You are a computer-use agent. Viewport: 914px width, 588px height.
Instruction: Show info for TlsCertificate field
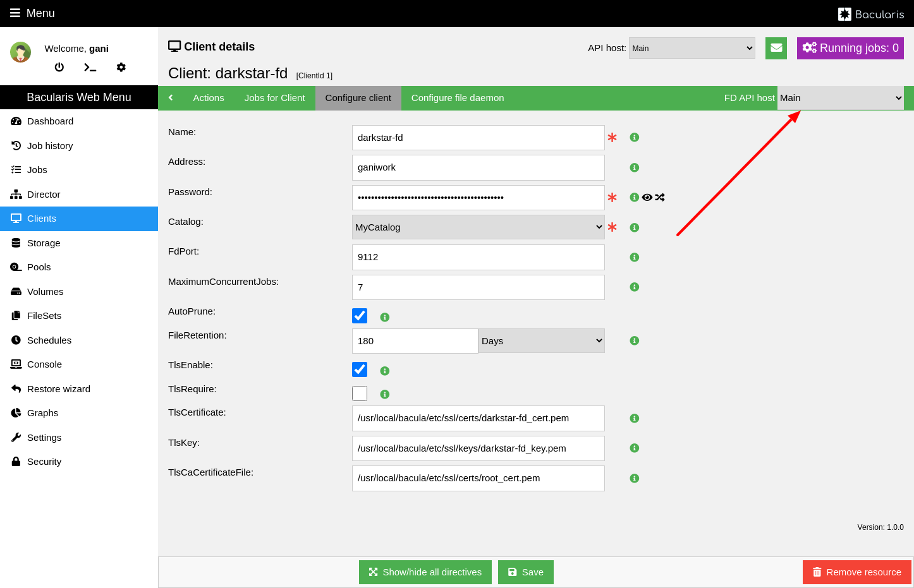[635, 418]
